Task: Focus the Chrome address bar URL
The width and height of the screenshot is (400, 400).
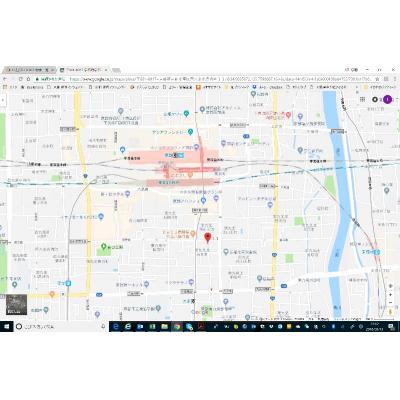Action: 220,79
